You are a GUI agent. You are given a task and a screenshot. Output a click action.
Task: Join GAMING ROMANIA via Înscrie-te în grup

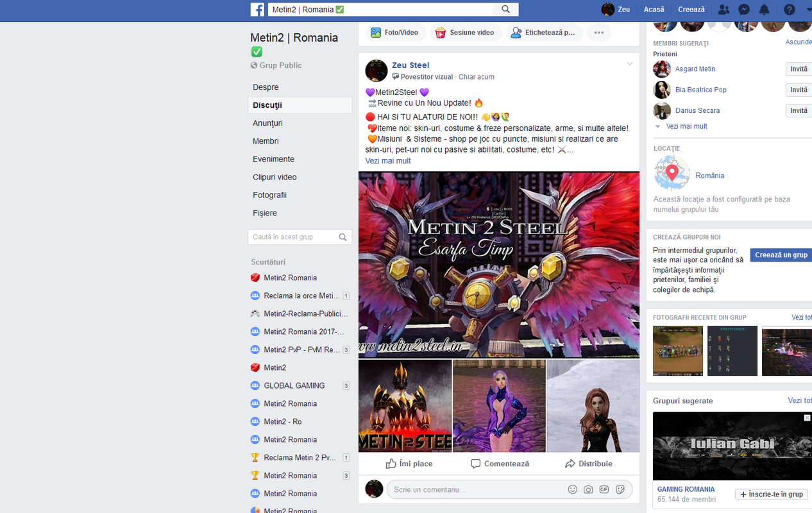771,494
